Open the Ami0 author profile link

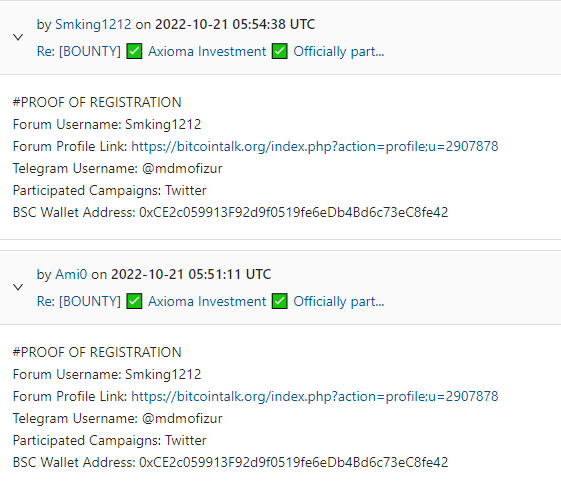[x=71, y=274]
